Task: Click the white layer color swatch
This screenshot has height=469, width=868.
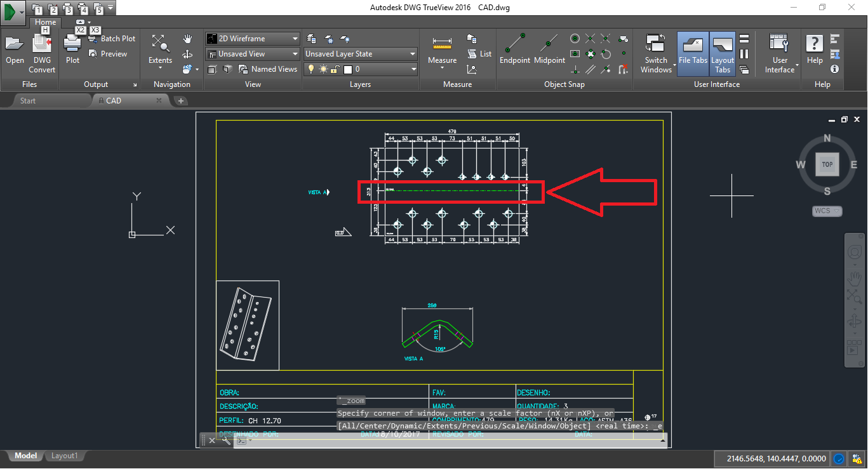Action: coord(347,69)
